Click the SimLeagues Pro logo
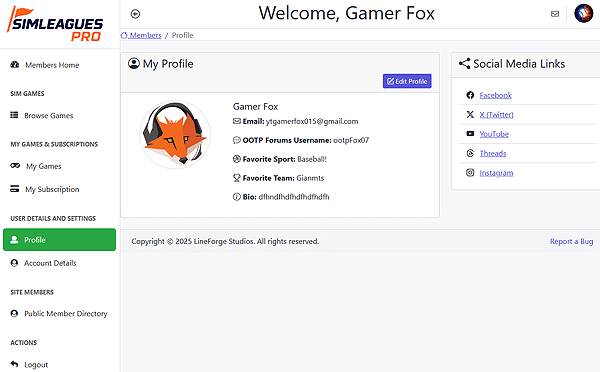The image size is (600, 372). (55, 24)
